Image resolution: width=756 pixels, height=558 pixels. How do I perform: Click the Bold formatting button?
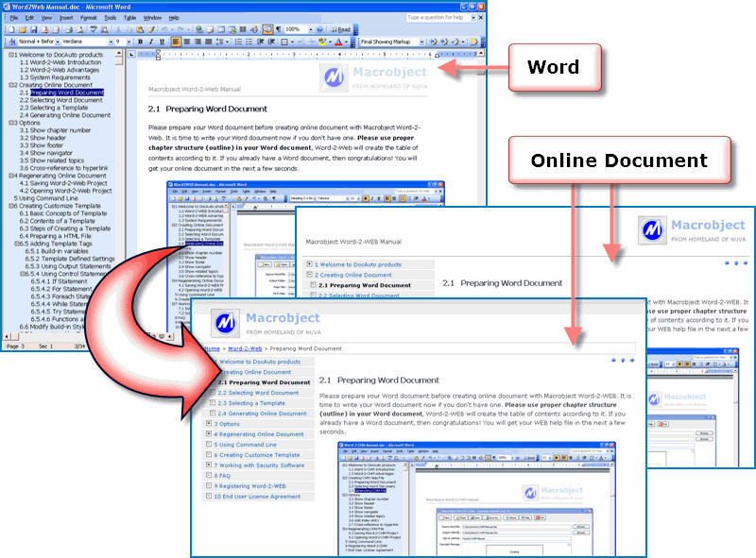(139, 42)
